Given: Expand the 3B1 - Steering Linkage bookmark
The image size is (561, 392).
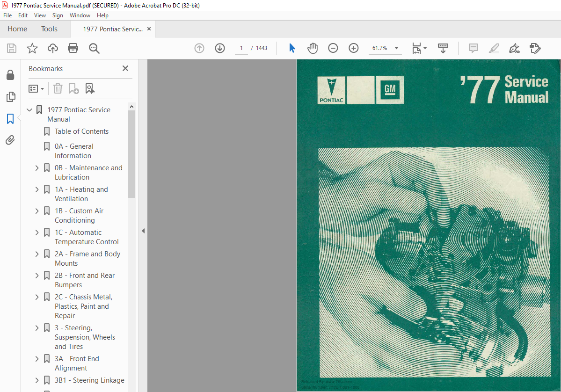Looking at the screenshot, I should click(37, 380).
